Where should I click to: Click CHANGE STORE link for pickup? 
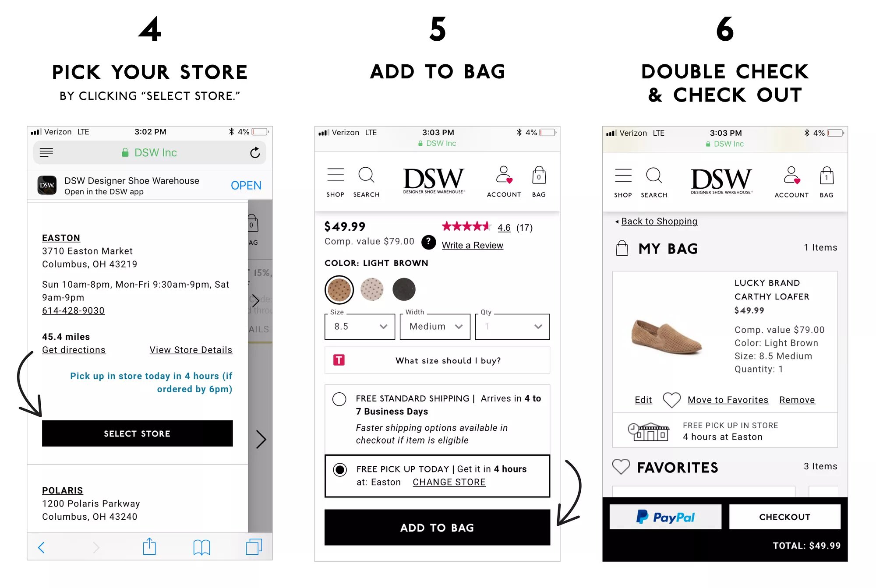click(x=449, y=482)
